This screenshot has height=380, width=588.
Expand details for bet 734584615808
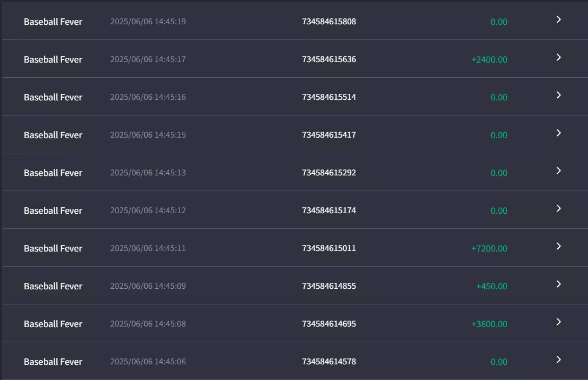558,19
